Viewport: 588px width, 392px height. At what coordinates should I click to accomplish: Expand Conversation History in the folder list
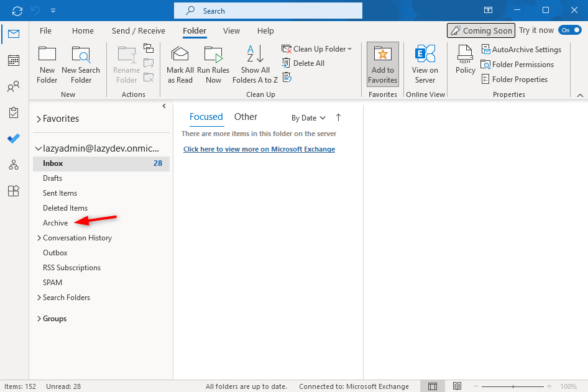click(39, 237)
